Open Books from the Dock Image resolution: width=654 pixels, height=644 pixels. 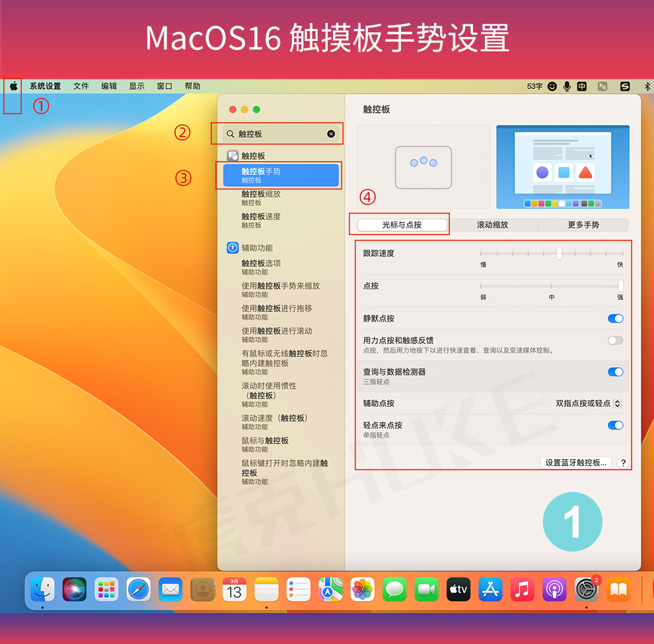pyautogui.click(x=618, y=589)
